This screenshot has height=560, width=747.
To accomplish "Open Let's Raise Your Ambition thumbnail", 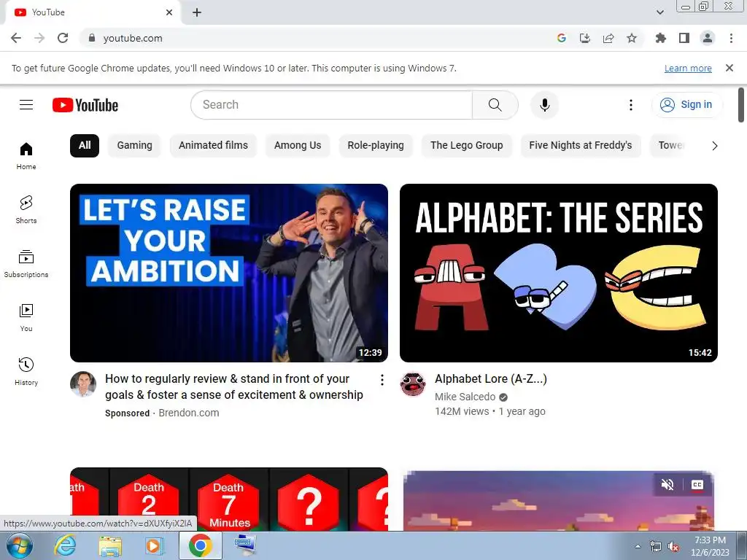I will [228, 273].
